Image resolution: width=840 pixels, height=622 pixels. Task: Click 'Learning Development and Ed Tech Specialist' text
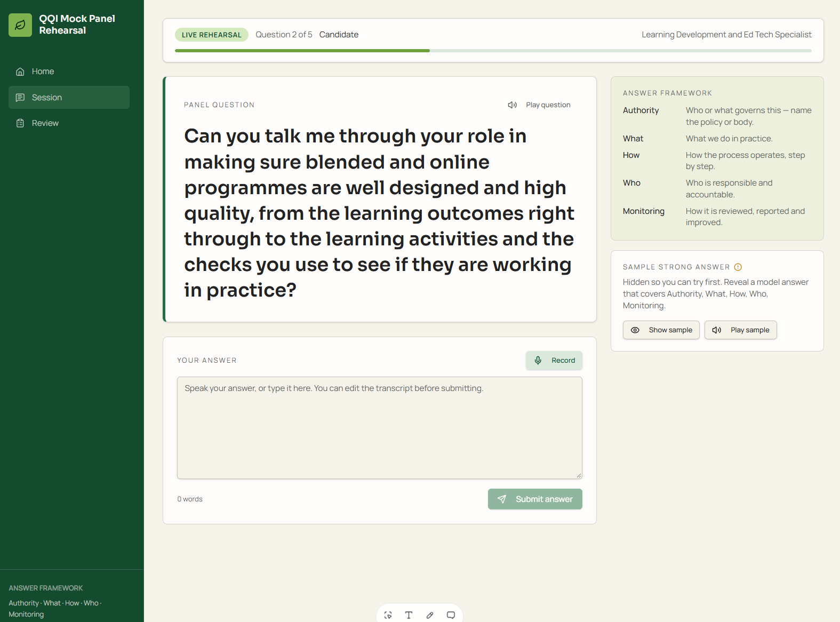coord(726,35)
